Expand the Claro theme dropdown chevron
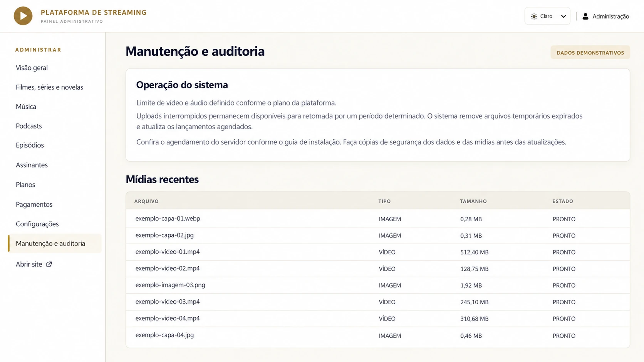644x362 pixels. click(563, 16)
